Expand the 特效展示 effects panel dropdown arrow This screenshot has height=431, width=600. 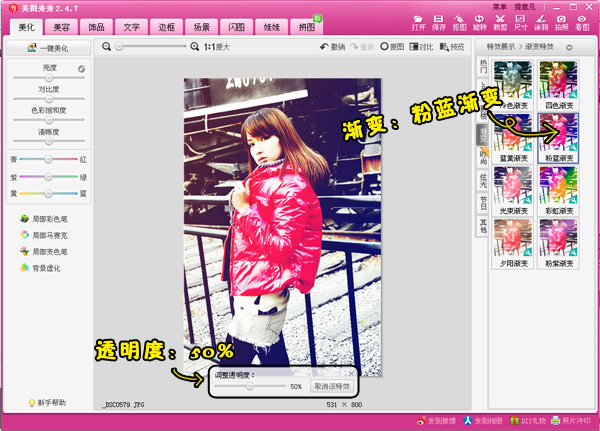[569, 46]
